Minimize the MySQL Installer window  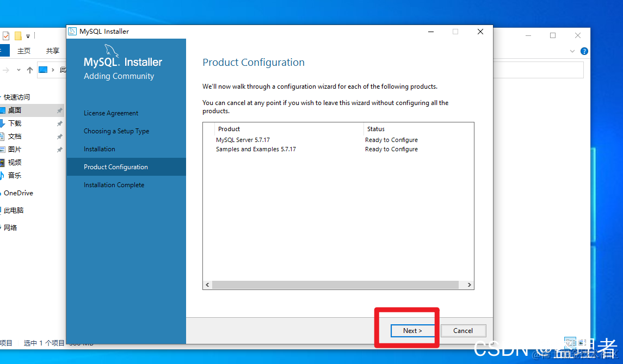431,32
